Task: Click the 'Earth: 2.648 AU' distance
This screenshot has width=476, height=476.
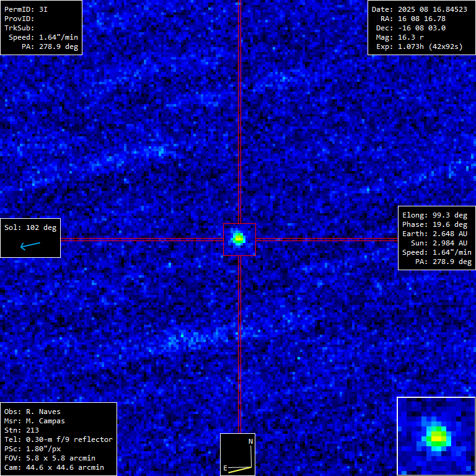Action: pos(434,234)
